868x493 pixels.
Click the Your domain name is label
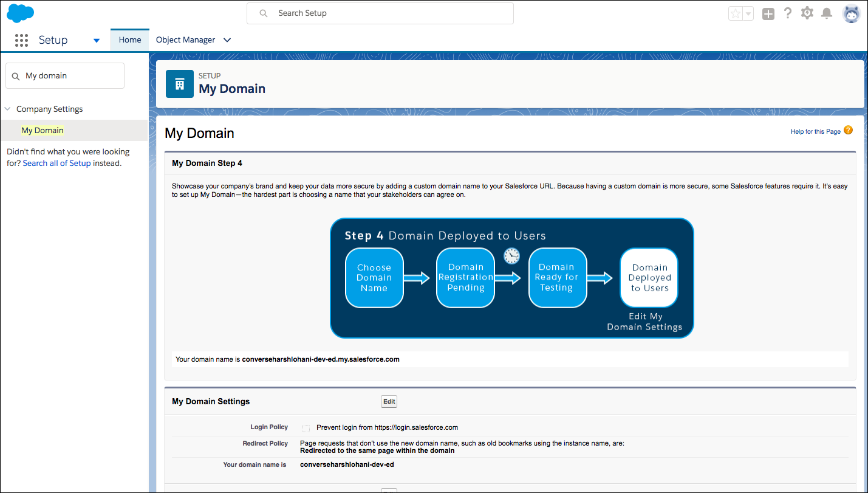(x=255, y=464)
